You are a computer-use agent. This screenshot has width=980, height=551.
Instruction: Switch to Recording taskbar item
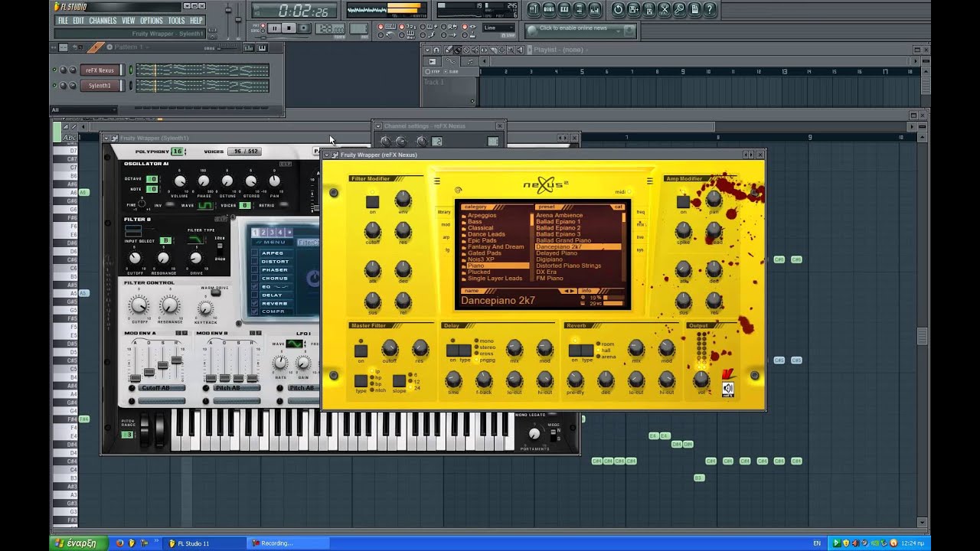[287, 543]
